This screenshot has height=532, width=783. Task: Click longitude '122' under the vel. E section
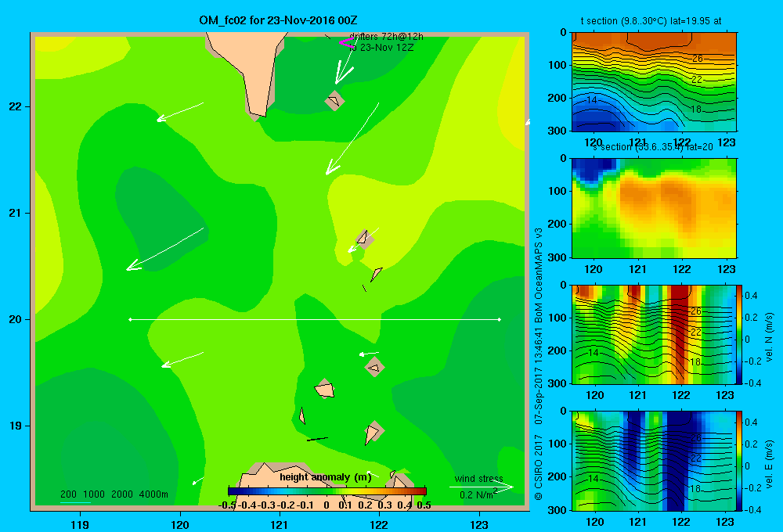point(681,522)
